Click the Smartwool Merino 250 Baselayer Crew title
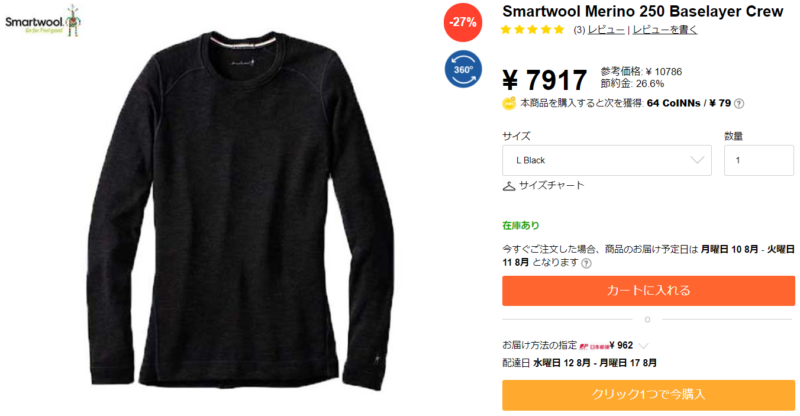Viewport: 800px width, 416px height. coord(642,11)
